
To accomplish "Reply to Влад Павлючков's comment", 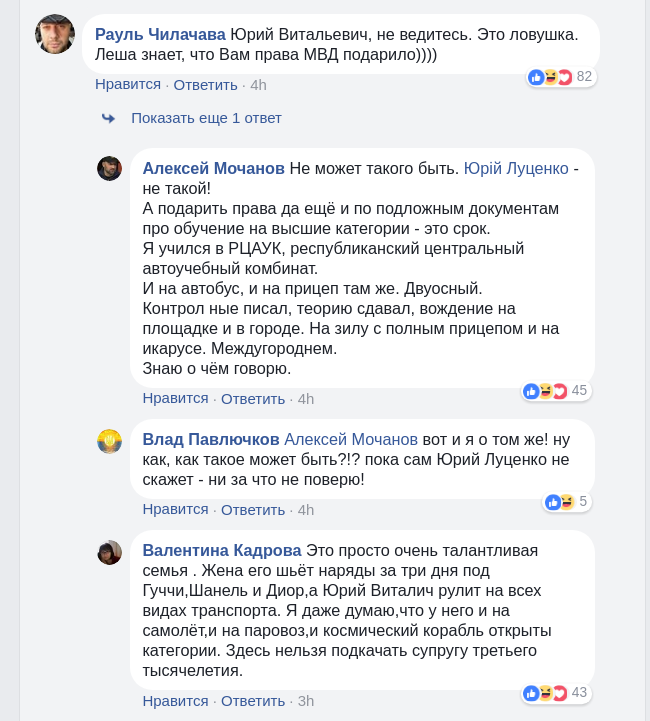I will [253, 509].
